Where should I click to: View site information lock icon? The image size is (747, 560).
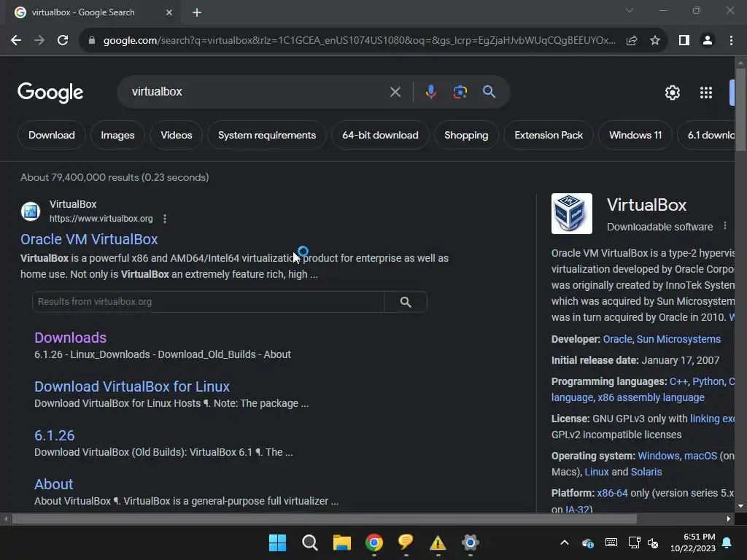[92, 41]
